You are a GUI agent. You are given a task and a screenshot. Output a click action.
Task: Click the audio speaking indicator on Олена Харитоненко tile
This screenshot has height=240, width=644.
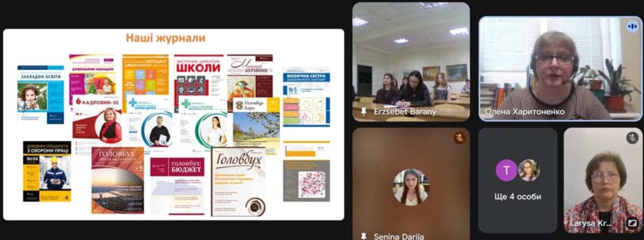pos(632,26)
